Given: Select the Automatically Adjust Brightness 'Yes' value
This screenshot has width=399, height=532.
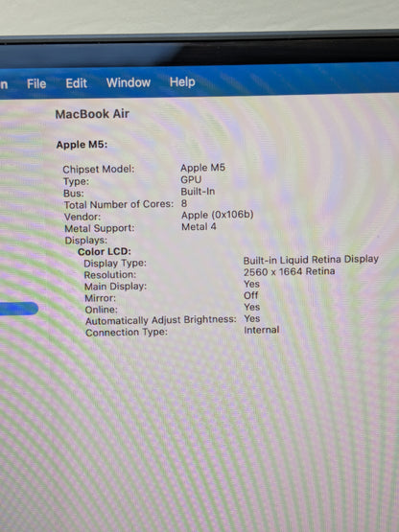Looking at the screenshot, I should tap(252, 318).
